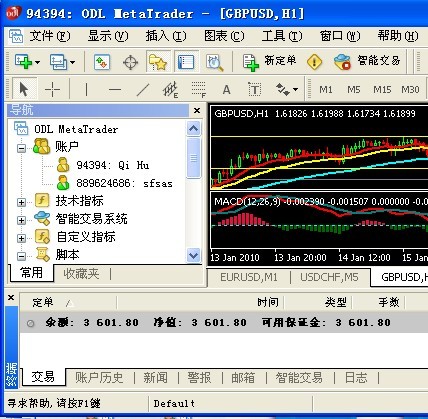
Task: Open terminal 新闻 tab
Action: 156,378
